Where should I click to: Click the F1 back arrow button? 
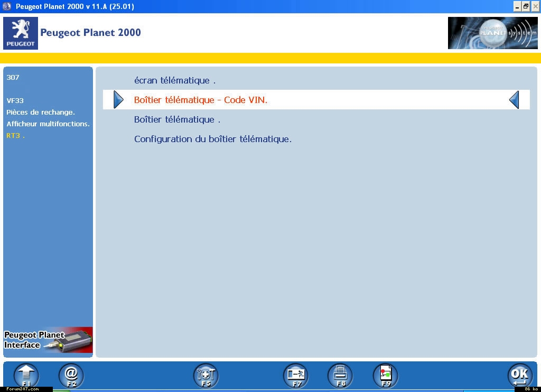point(26,376)
